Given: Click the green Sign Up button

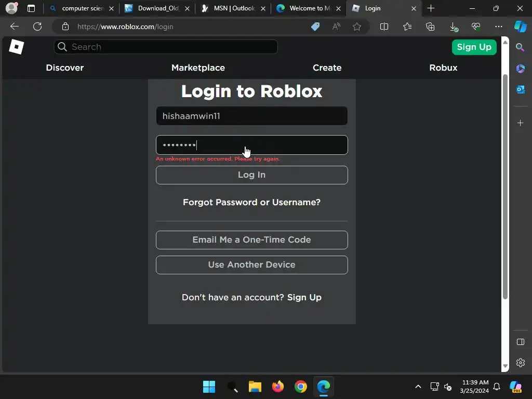Looking at the screenshot, I should tap(474, 47).
